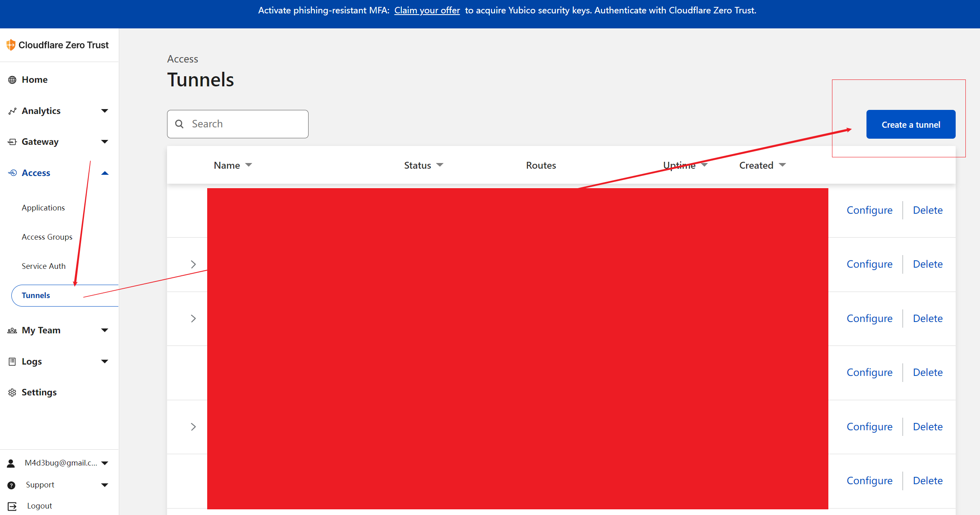Expand the Analytics menu arrow

pos(105,111)
